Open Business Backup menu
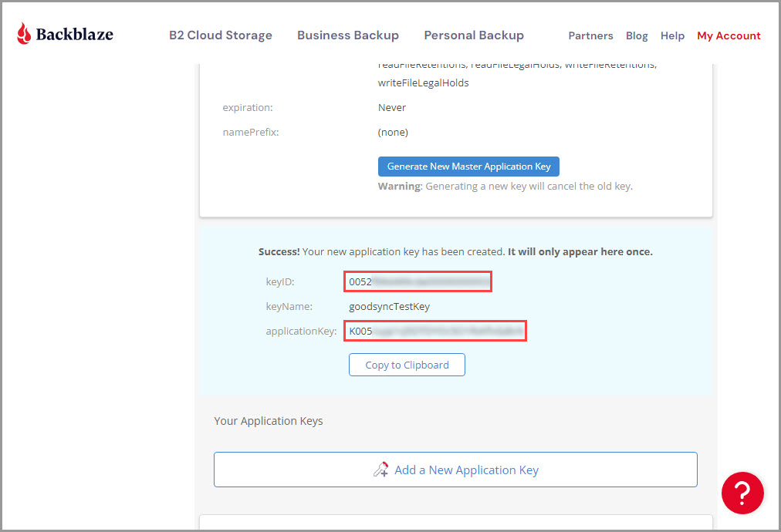The image size is (781, 532). 348,35
